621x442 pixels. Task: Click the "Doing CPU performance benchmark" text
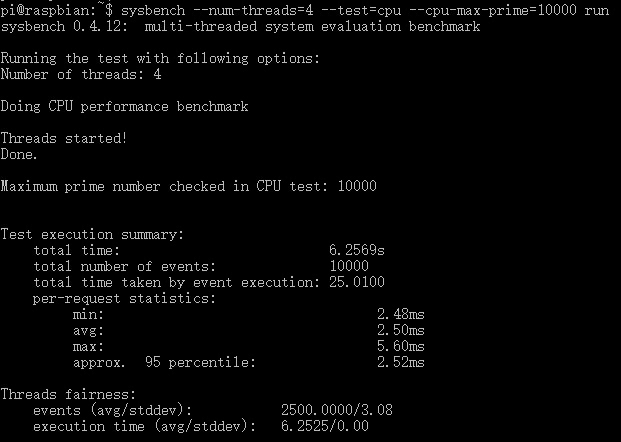(124, 106)
